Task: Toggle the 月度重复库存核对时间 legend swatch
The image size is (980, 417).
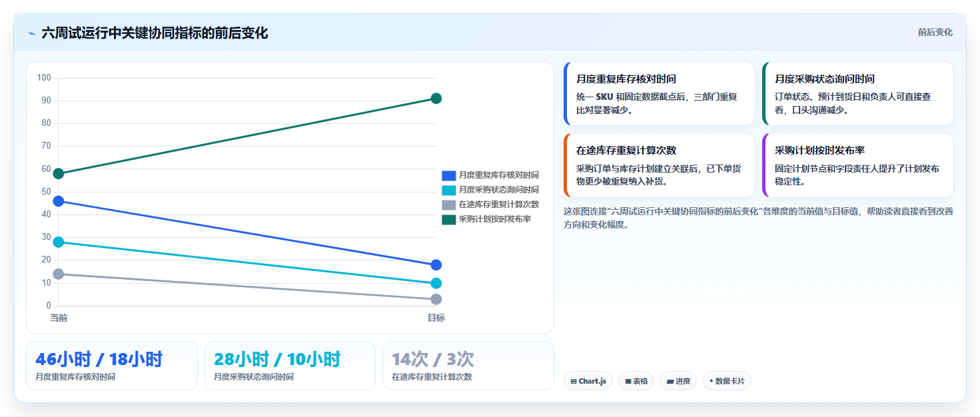Action: tap(448, 175)
